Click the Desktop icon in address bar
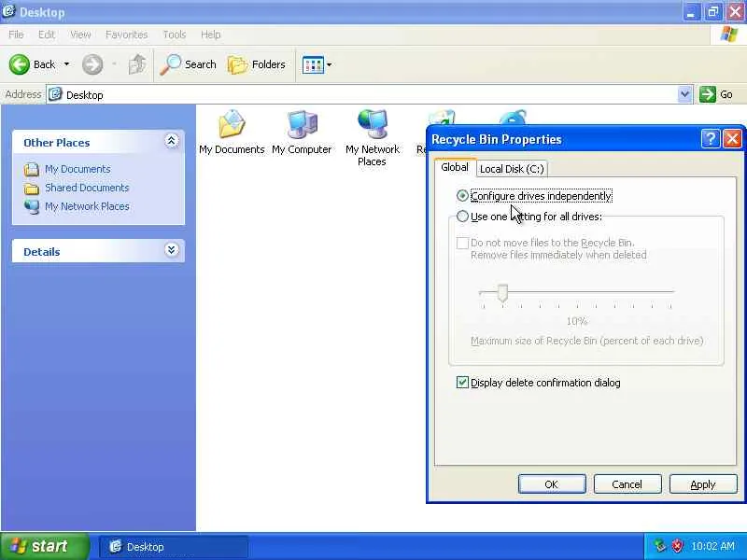Viewport: 747px width, 560px height. (55, 94)
